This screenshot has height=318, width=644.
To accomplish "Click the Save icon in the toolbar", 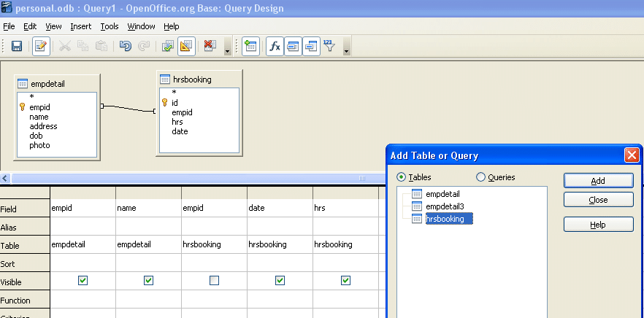I will (16, 46).
